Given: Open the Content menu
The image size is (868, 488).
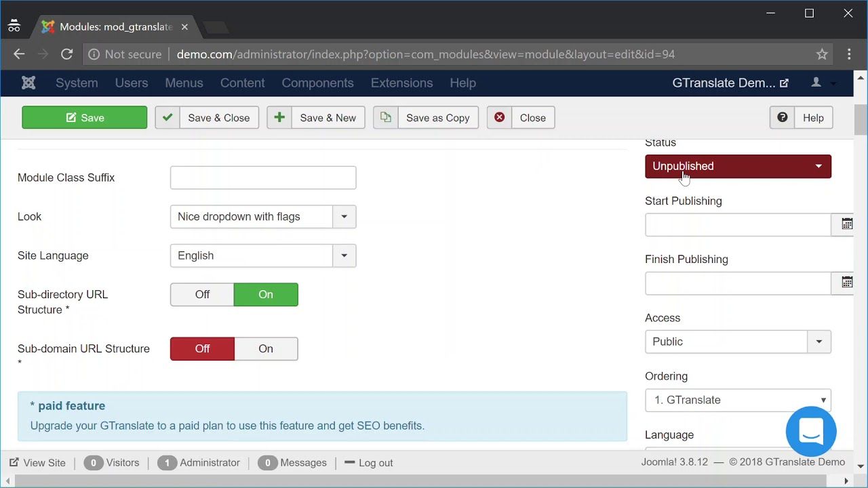Looking at the screenshot, I should coord(242,83).
